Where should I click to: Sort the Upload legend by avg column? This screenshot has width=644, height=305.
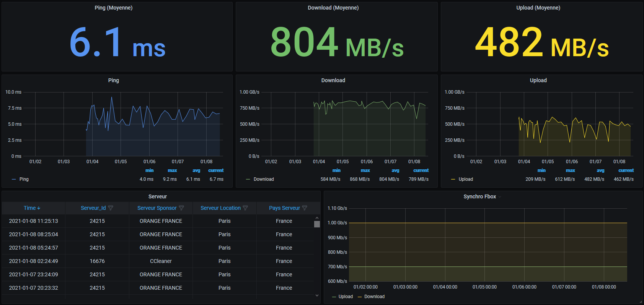[600, 170]
